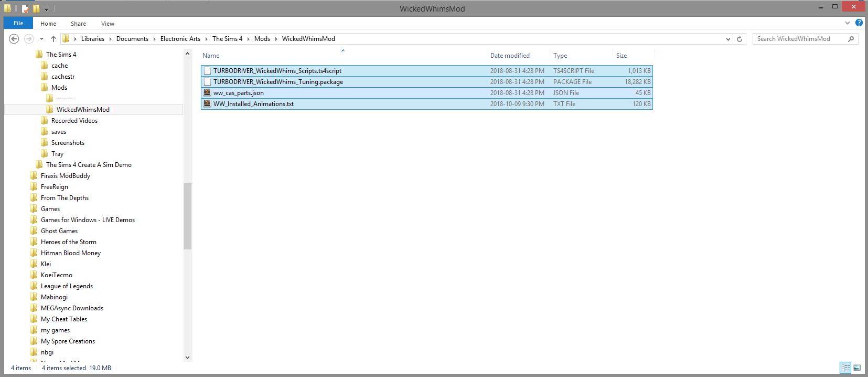Open the address bar history dropdown

click(728, 39)
